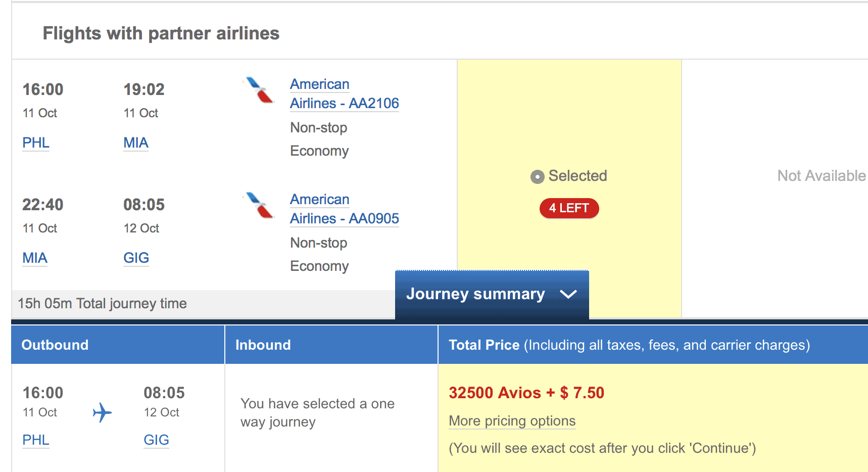Click GIG arrival airport in second flight
The width and height of the screenshot is (868, 472).
[136, 258]
